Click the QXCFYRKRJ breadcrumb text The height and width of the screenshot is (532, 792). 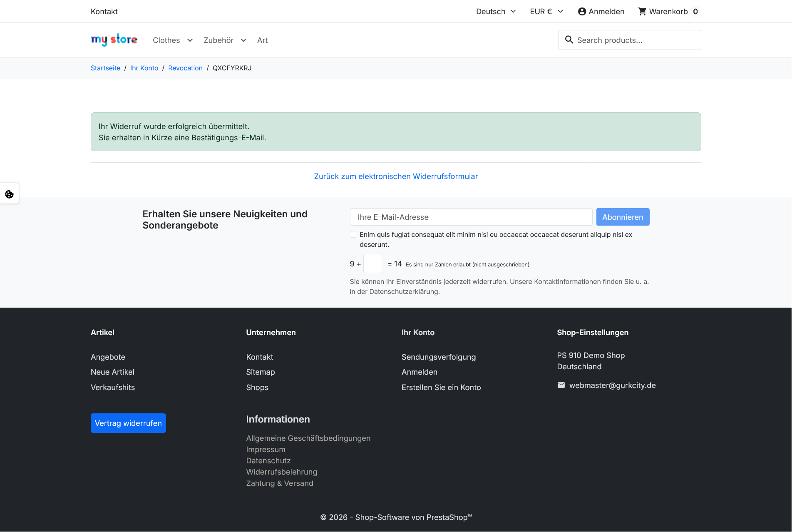[x=232, y=68]
